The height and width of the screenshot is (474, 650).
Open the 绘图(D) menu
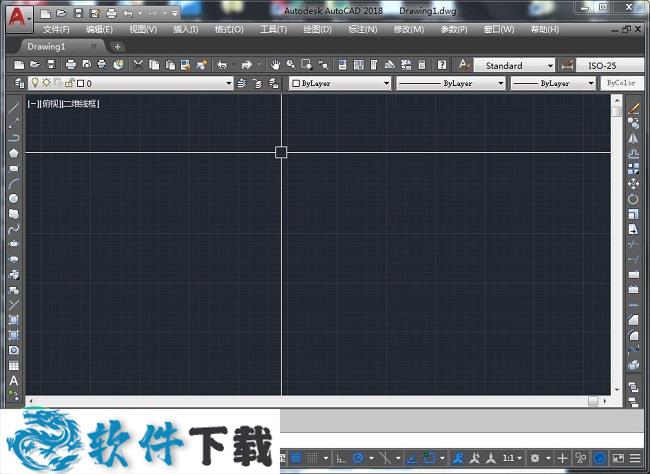(x=318, y=29)
